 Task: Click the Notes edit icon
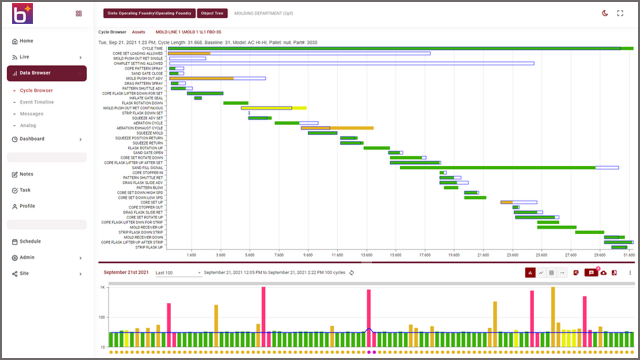point(15,175)
